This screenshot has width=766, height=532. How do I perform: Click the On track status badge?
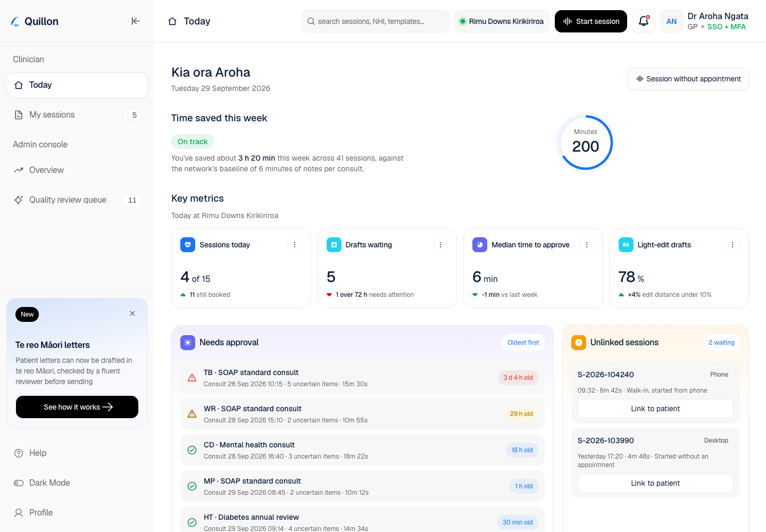point(193,142)
